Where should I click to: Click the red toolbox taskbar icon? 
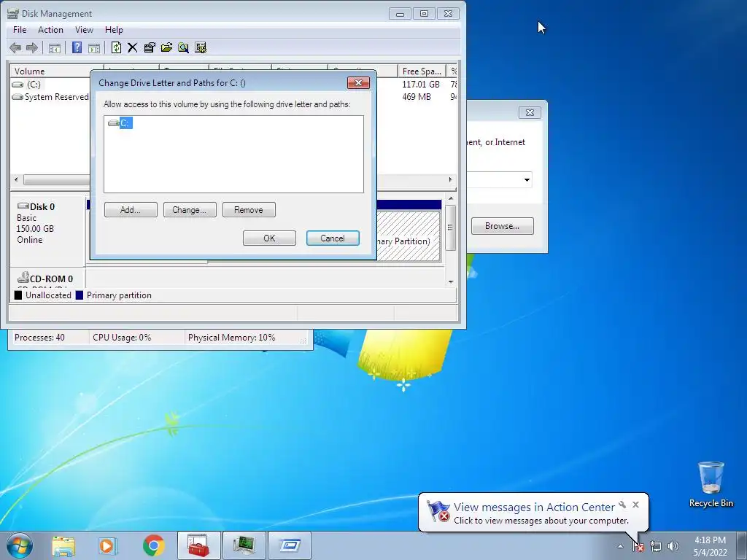(198, 545)
